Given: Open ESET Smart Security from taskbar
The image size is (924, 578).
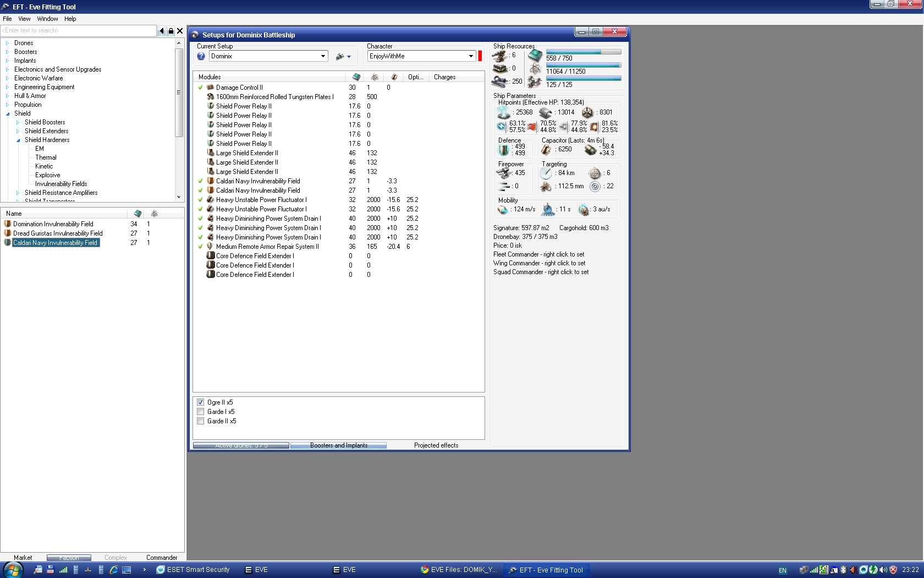Looking at the screenshot, I should 194,570.
